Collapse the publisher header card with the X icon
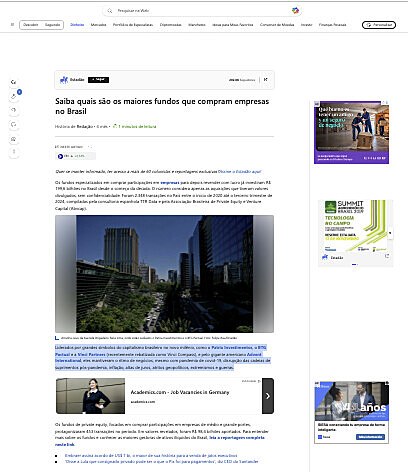The height and width of the screenshot is (472, 408). 266,80
